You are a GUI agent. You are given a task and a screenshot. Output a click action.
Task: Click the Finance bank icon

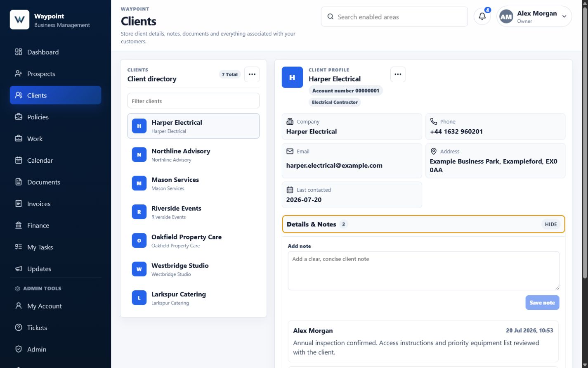coord(19,225)
